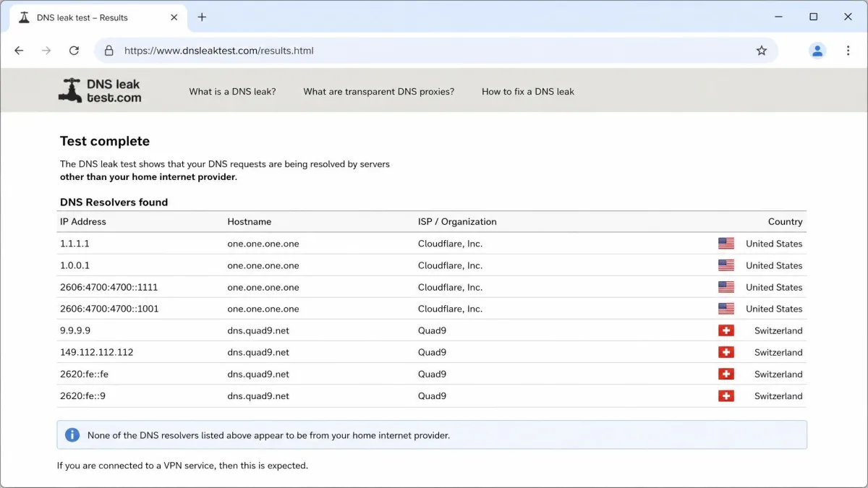The height and width of the screenshot is (488, 868).
Task: Click US flag in 2606:4700:4700::1111 row
Action: pos(726,287)
